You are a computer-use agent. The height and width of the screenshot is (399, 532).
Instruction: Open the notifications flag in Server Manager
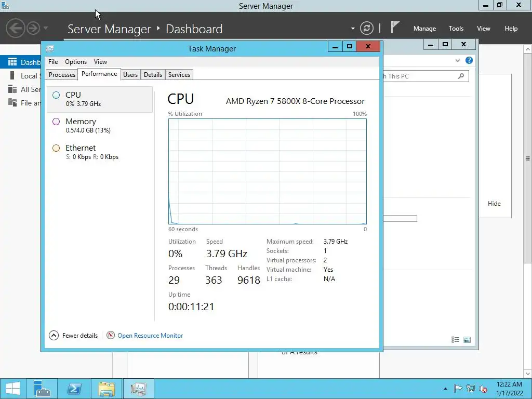pos(394,27)
